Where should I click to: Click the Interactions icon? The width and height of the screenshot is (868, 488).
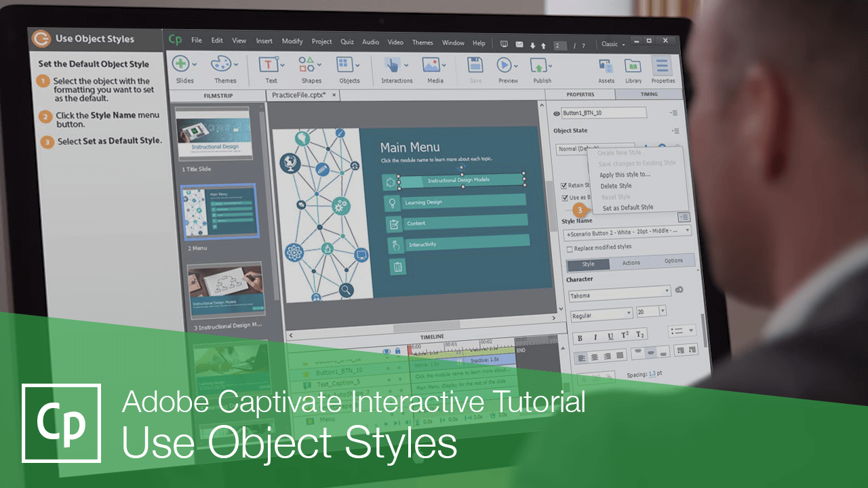click(393, 66)
